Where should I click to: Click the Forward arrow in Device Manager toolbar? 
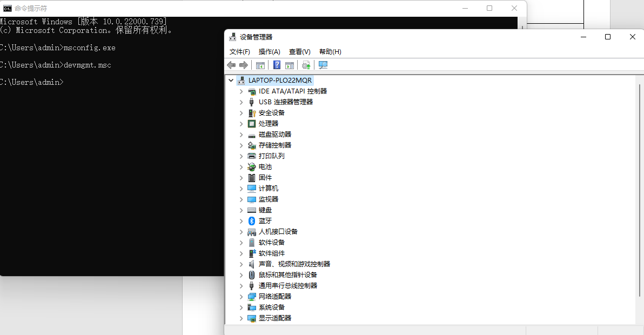pyautogui.click(x=244, y=65)
